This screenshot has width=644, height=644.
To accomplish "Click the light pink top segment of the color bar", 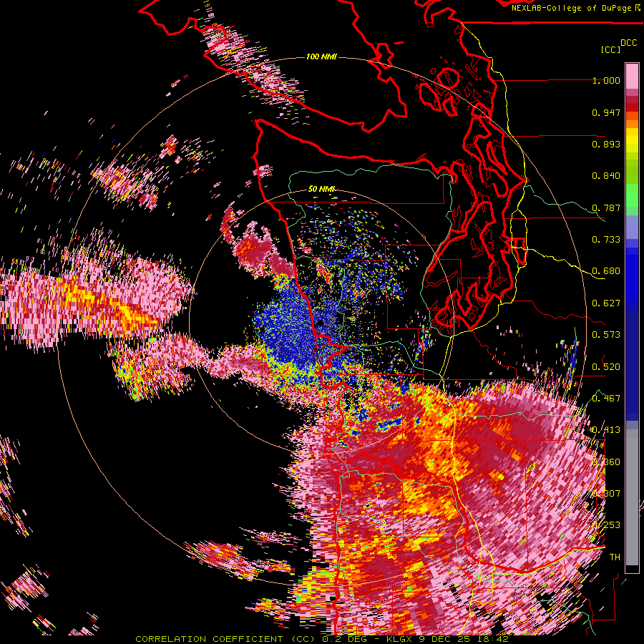I will point(632,76).
